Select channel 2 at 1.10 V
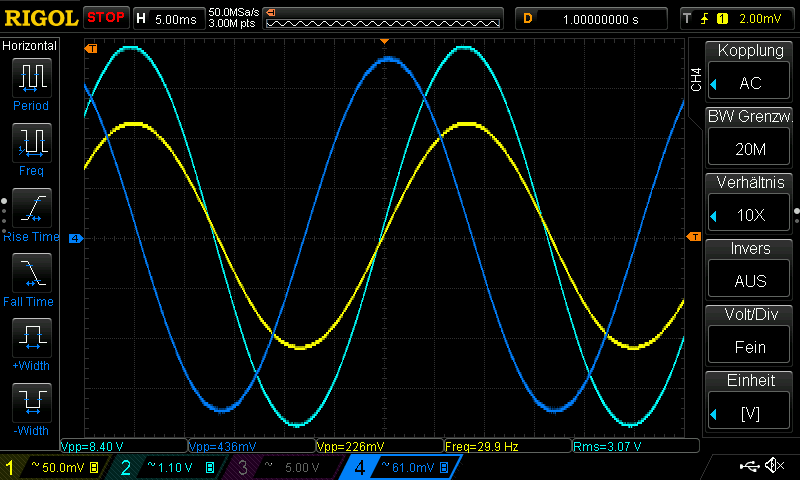Screen dimensions: 800x480 click(168, 467)
